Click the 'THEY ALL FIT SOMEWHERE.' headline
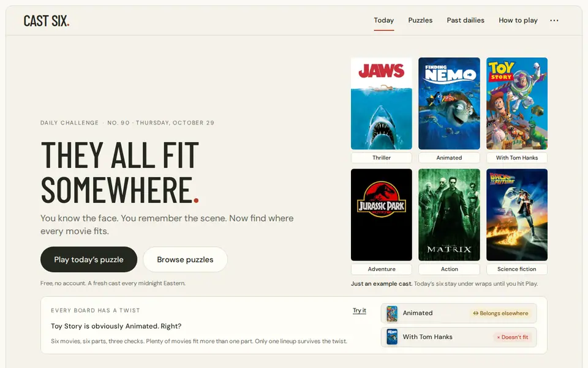 (x=120, y=172)
